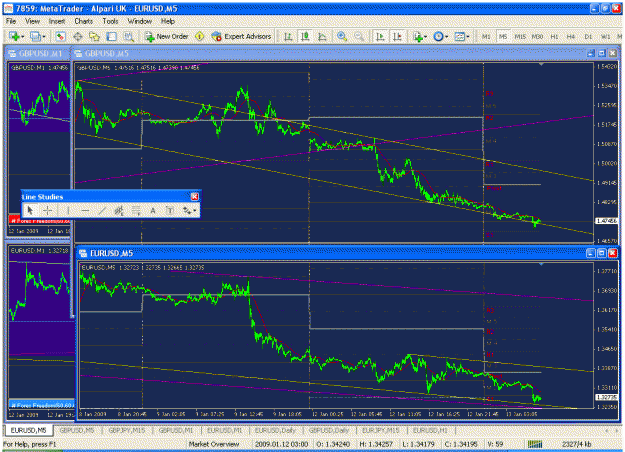
Task: Switch chart to line chart mode
Action: coord(322,37)
